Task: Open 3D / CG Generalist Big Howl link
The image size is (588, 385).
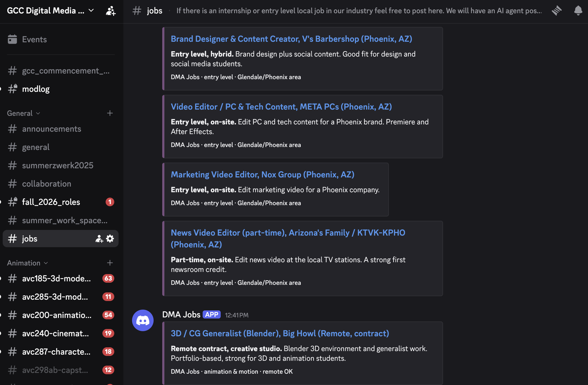Action: pyautogui.click(x=280, y=333)
